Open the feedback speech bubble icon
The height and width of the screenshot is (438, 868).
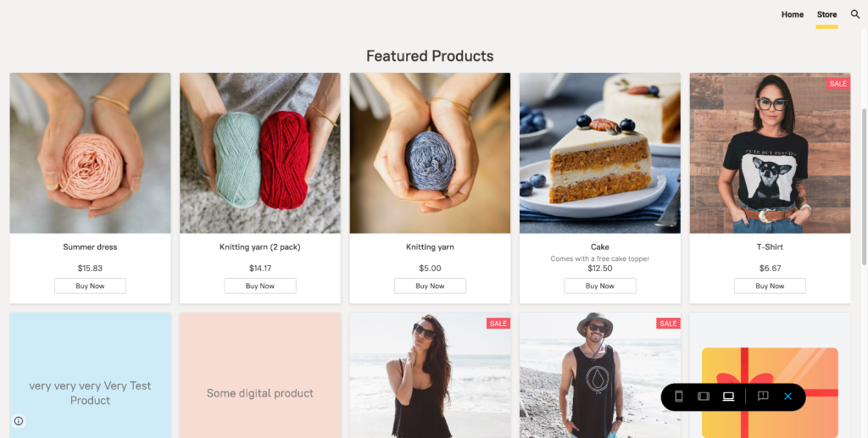tap(763, 396)
